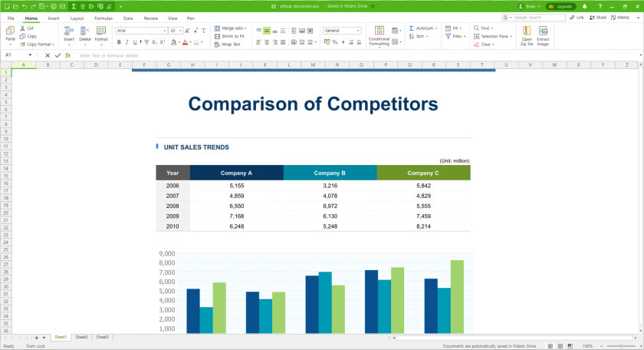
Task: Click the Delete cells icon
Action: click(x=84, y=31)
